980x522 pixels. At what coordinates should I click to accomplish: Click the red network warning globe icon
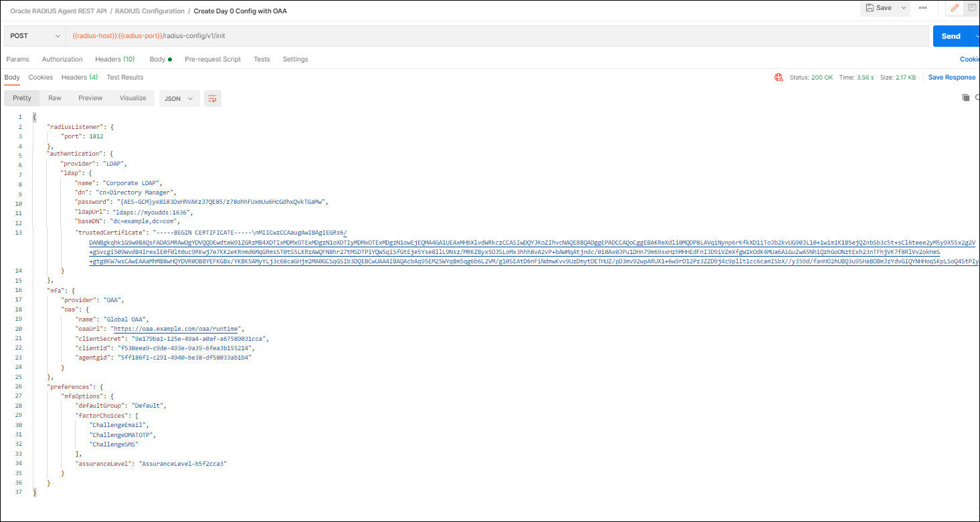tap(779, 78)
